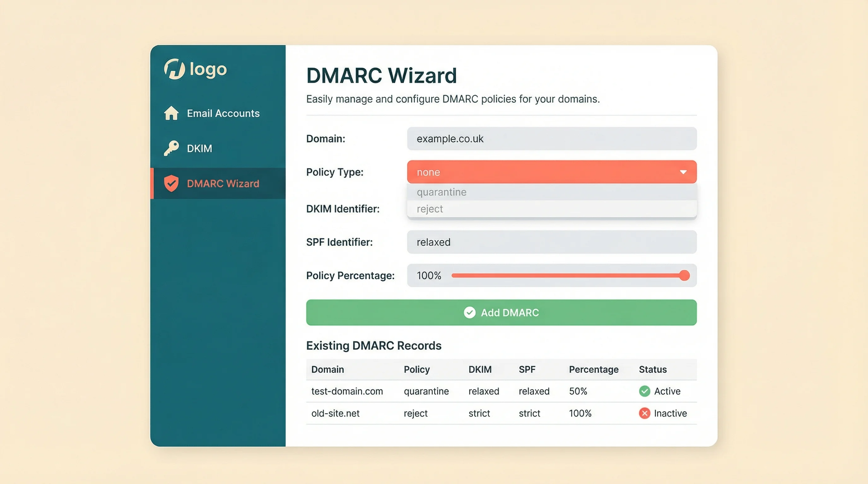Click the SPF column header
Image resolution: width=868 pixels, height=484 pixels.
[527, 369]
